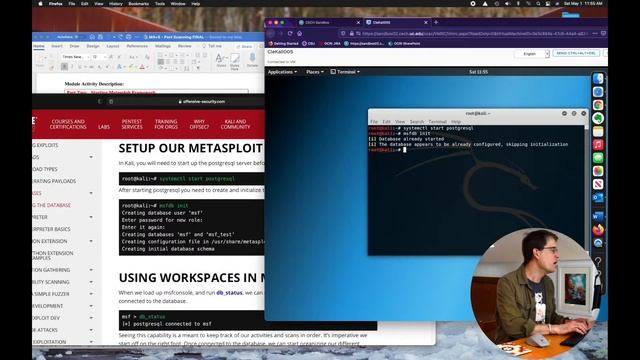The height and width of the screenshot is (360, 640).
Task: Open Terminal menu in Kali top panel
Action: pos(345,72)
